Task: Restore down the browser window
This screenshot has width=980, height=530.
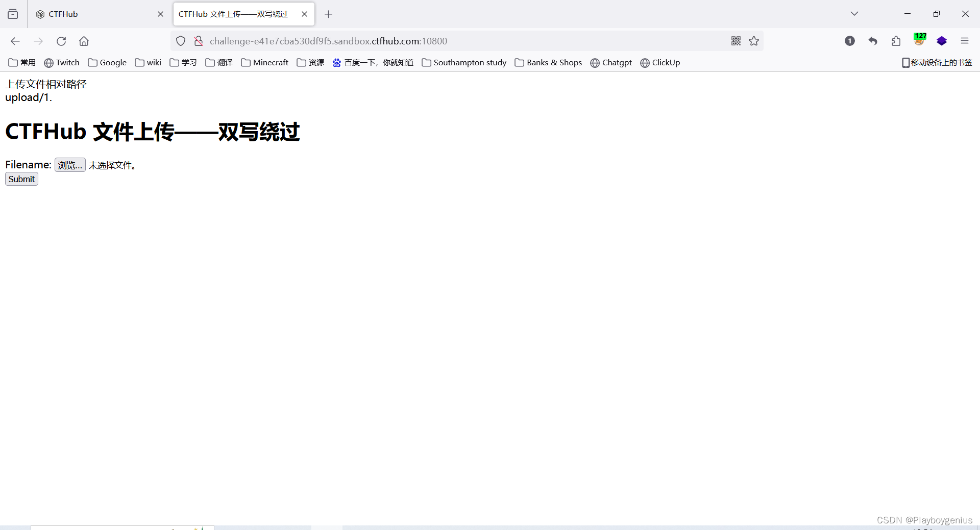Action: (x=937, y=14)
